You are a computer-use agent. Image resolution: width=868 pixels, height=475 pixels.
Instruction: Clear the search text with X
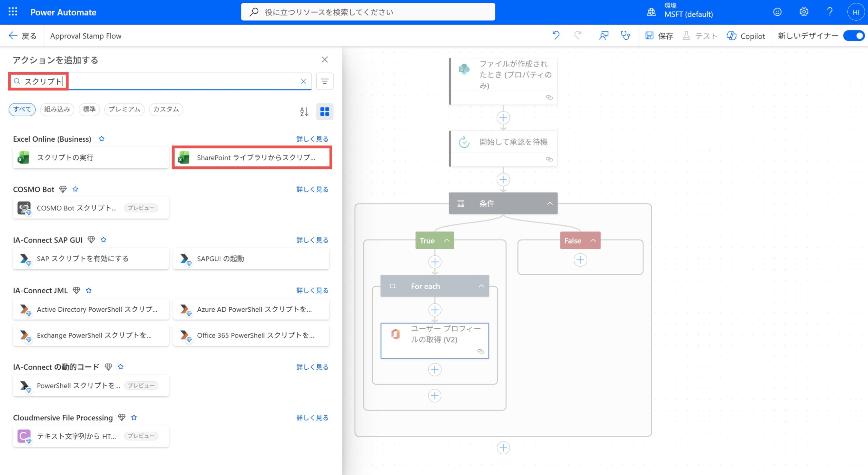(x=303, y=81)
